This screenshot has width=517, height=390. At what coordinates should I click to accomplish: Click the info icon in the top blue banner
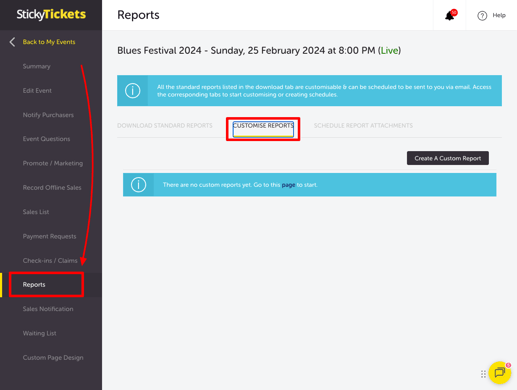(132, 91)
